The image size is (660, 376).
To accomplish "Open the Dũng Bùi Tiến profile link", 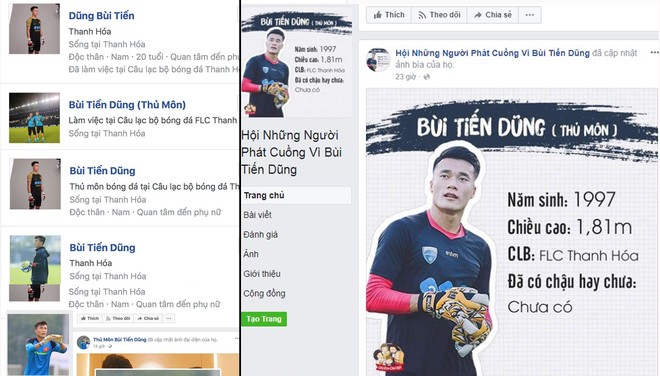I will (x=101, y=16).
